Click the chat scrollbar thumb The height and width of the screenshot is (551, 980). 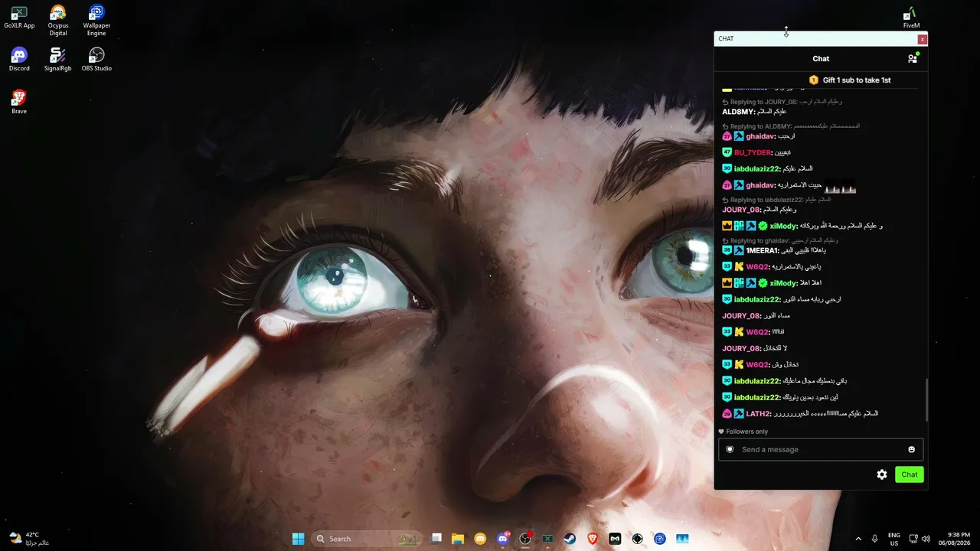(x=926, y=399)
